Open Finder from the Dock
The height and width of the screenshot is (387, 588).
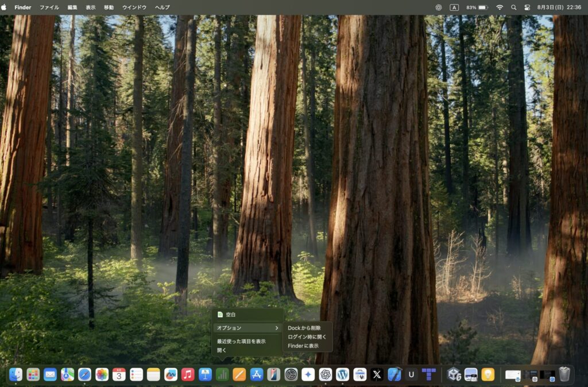[16, 374]
